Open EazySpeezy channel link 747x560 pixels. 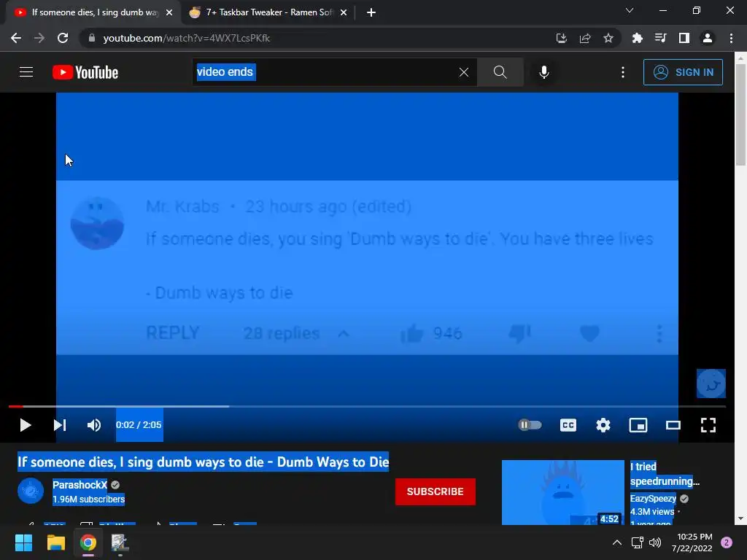coord(653,499)
